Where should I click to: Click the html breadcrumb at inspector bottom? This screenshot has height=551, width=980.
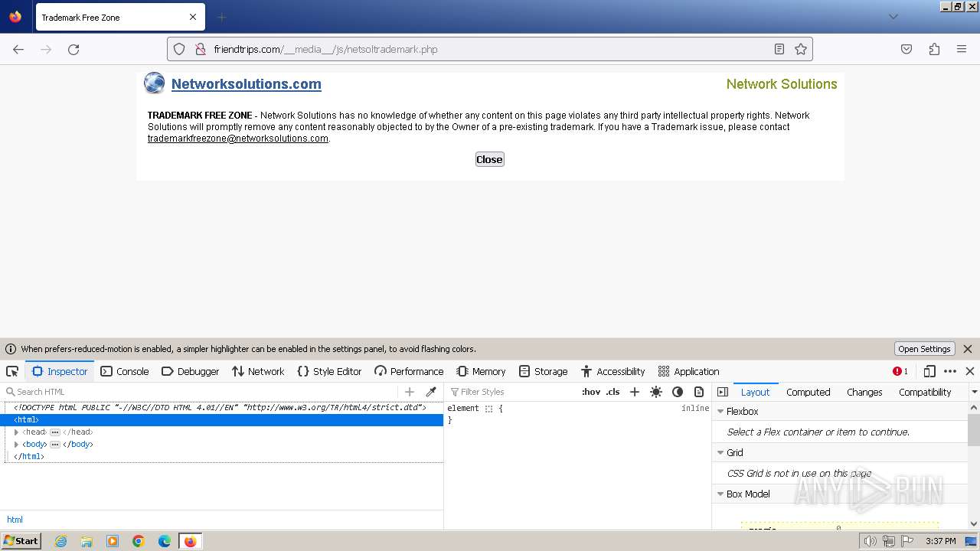[x=15, y=520]
